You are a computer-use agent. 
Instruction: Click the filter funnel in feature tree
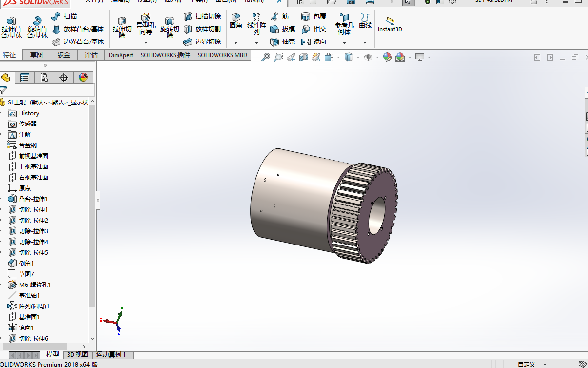(3, 91)
